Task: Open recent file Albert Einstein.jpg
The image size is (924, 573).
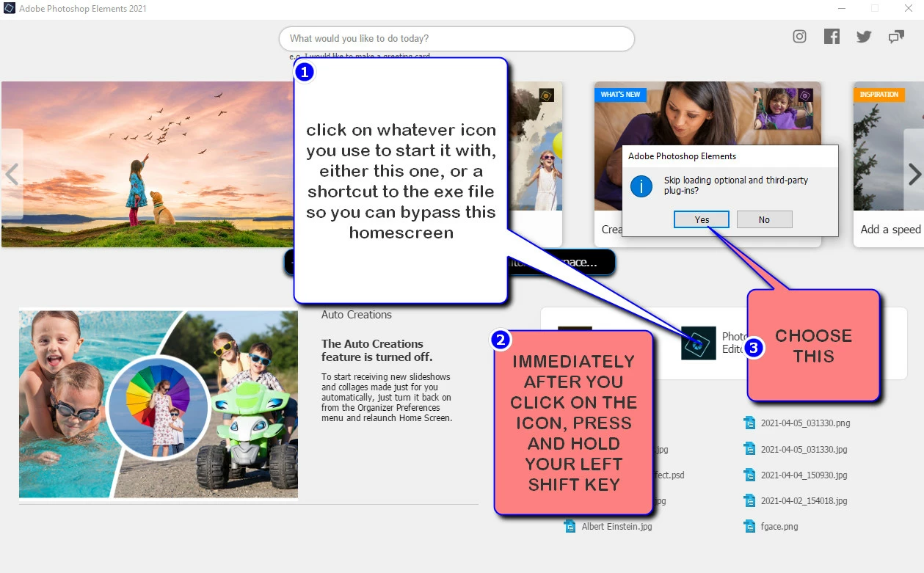Action: coord(616,526)
